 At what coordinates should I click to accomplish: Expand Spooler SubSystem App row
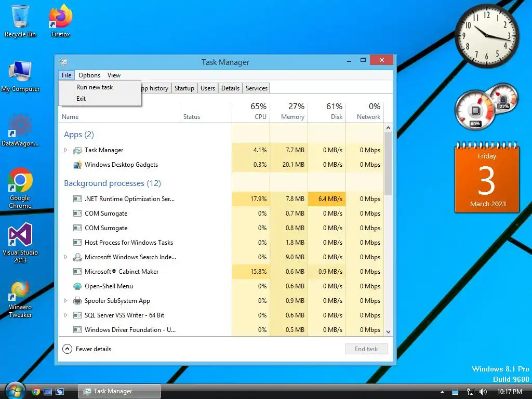(x=66, y=301)
